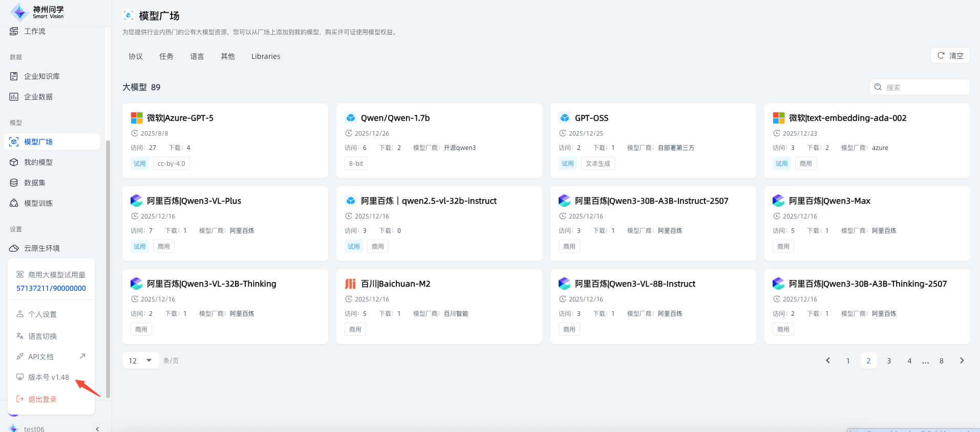Go to previous page with left arrow
Viewport: 980px width, 432px height.
(828, 361)
